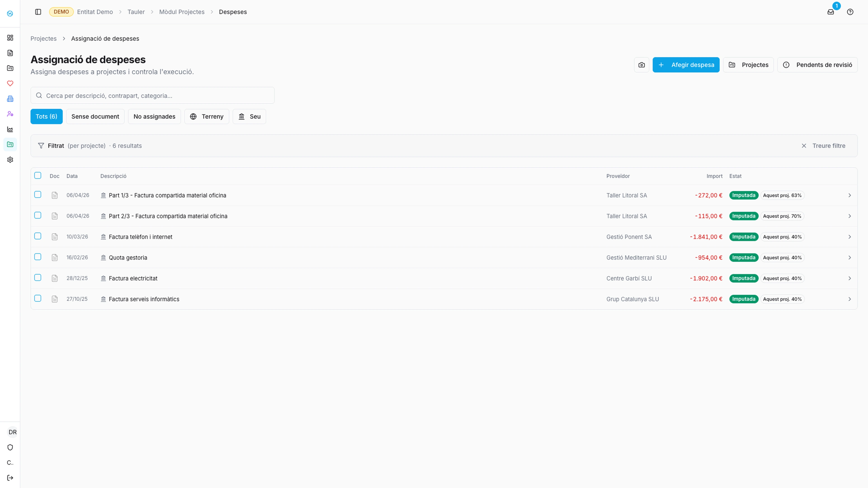Click the Afegir despesa button
This screenshot has width=868, height=488.
point(686,65)
